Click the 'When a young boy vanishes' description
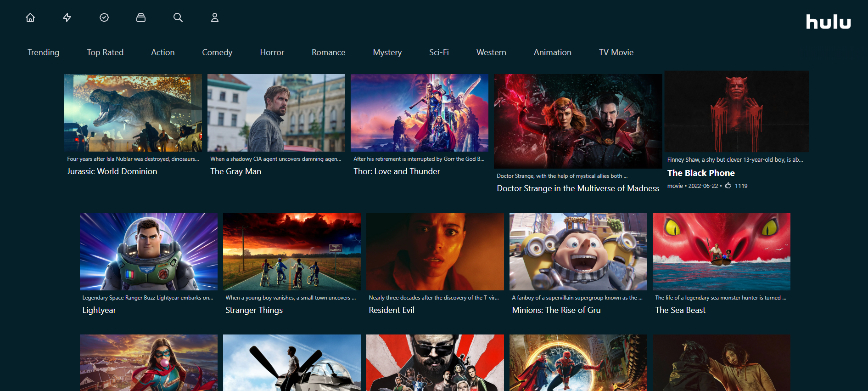The image size is (868, 391). click(x=291, y=298)
